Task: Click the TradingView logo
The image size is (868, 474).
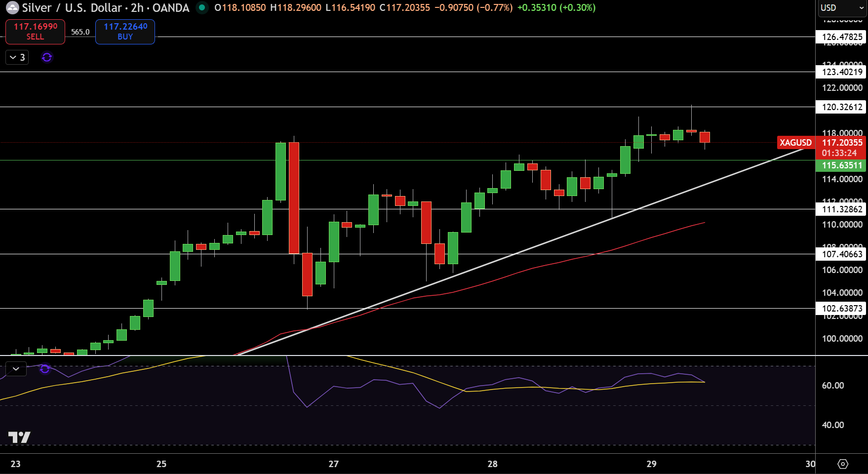Action: [x=19, y=437]
